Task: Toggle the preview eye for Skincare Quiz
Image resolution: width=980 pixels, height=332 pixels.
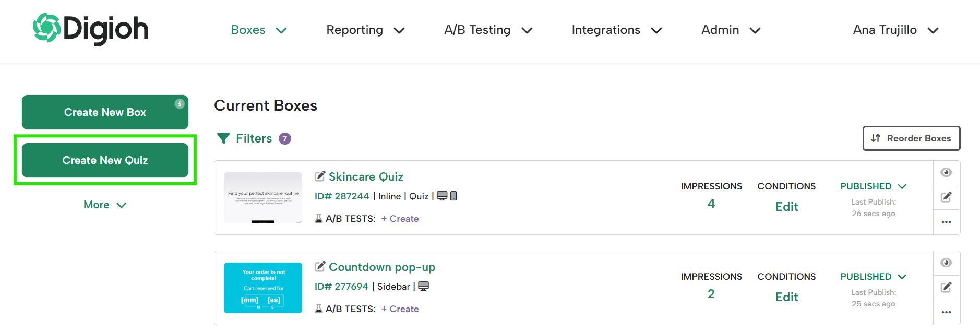Action: coord(946,172)
